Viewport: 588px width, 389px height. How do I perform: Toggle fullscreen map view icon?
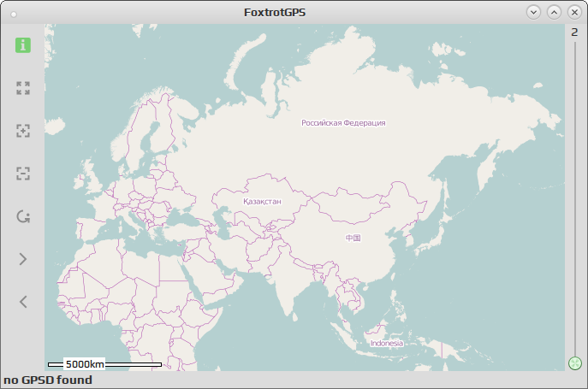23,88
